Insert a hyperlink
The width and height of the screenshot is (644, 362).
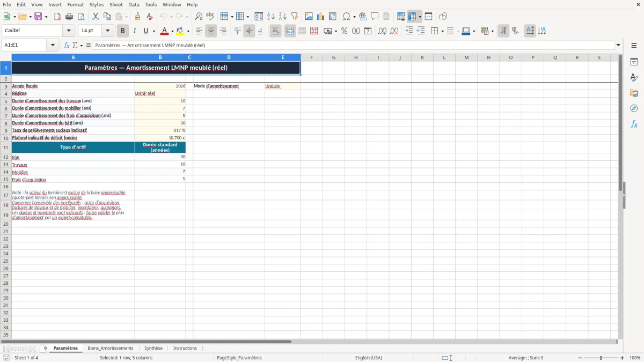[x=363, y=17]
